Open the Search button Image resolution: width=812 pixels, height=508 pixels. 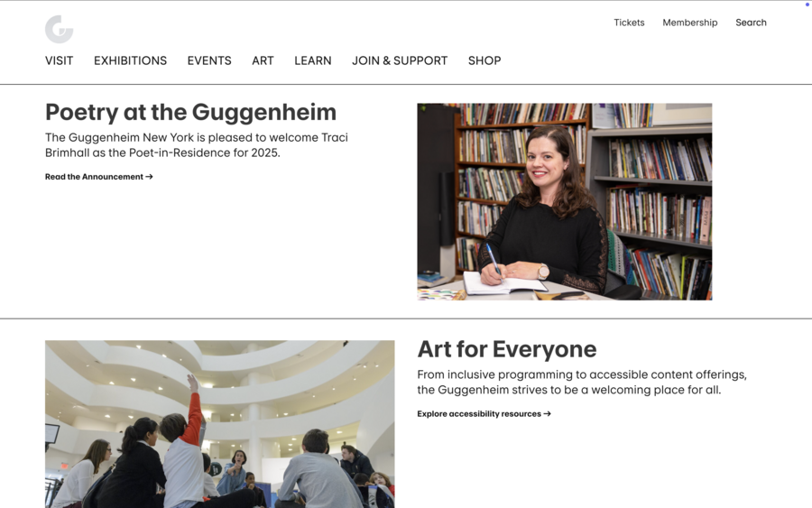coord(751,23)
